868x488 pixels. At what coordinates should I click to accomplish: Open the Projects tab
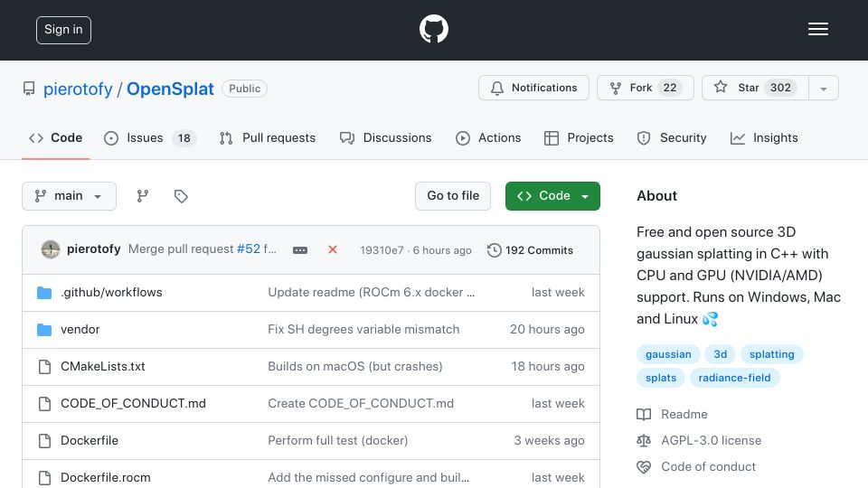(x=579, y=137)
